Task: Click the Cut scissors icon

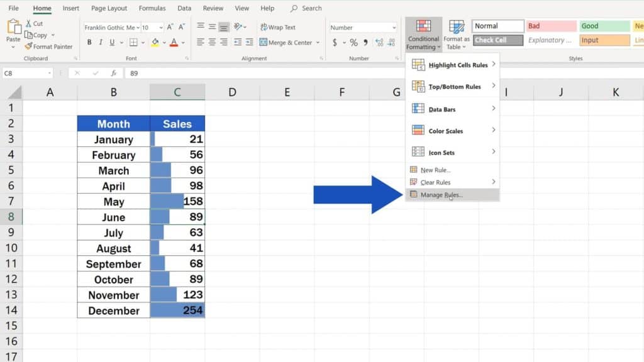Action: tap(28, 24)
